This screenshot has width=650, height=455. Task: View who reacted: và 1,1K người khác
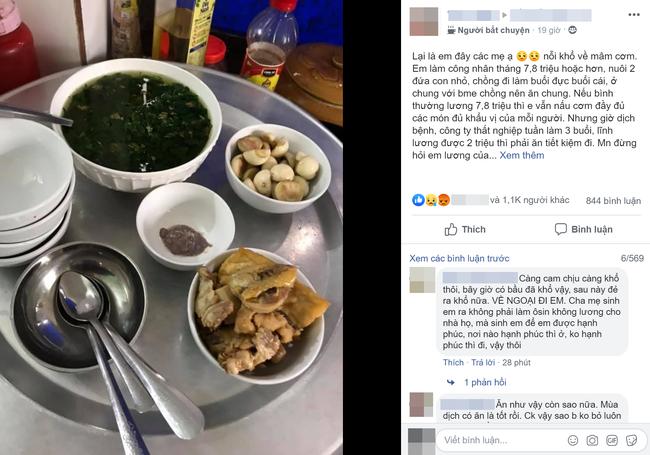(x=529, y=200)
